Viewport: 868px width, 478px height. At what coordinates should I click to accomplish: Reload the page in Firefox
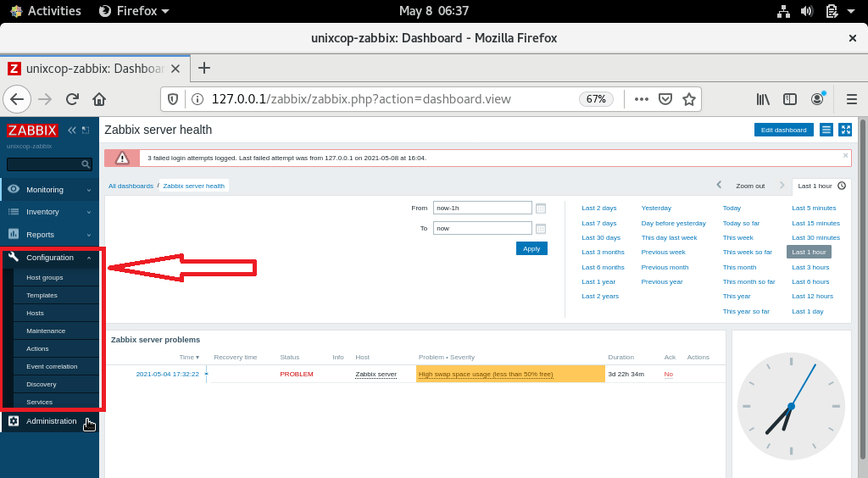tap(72, 99)
